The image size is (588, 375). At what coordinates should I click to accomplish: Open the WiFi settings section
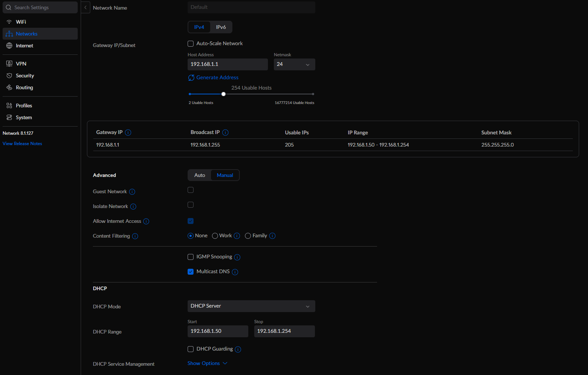(40, 22)
